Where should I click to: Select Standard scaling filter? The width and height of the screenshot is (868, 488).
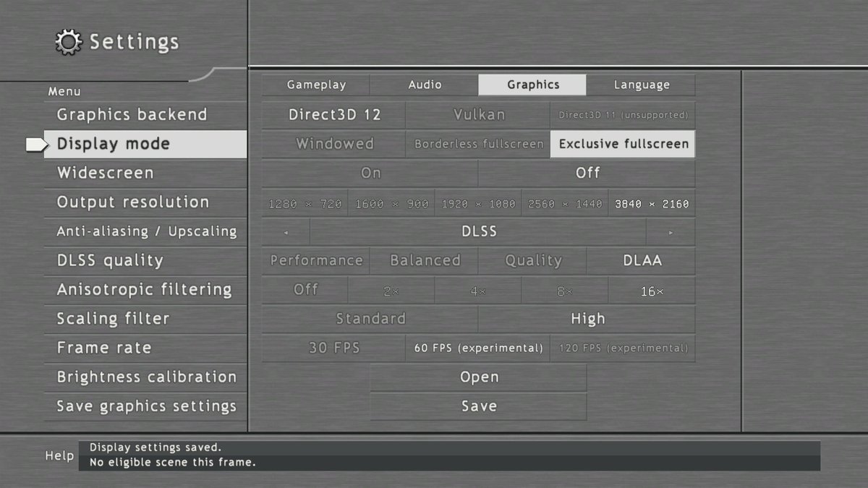(x=370, y=319)
